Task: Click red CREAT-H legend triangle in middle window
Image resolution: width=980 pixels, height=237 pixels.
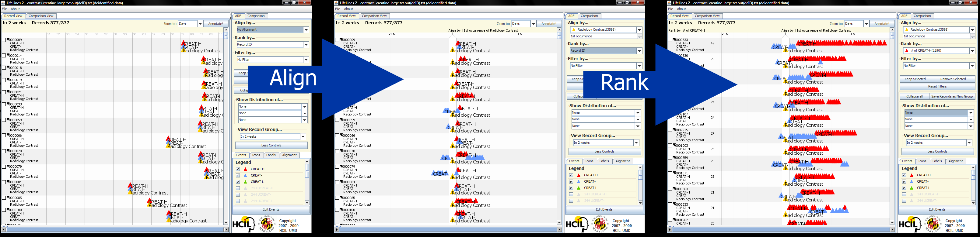Action: pos(579,175)
